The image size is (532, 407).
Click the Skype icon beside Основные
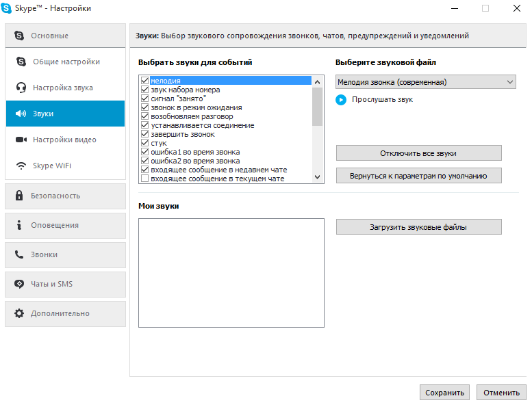coord(19,36)
